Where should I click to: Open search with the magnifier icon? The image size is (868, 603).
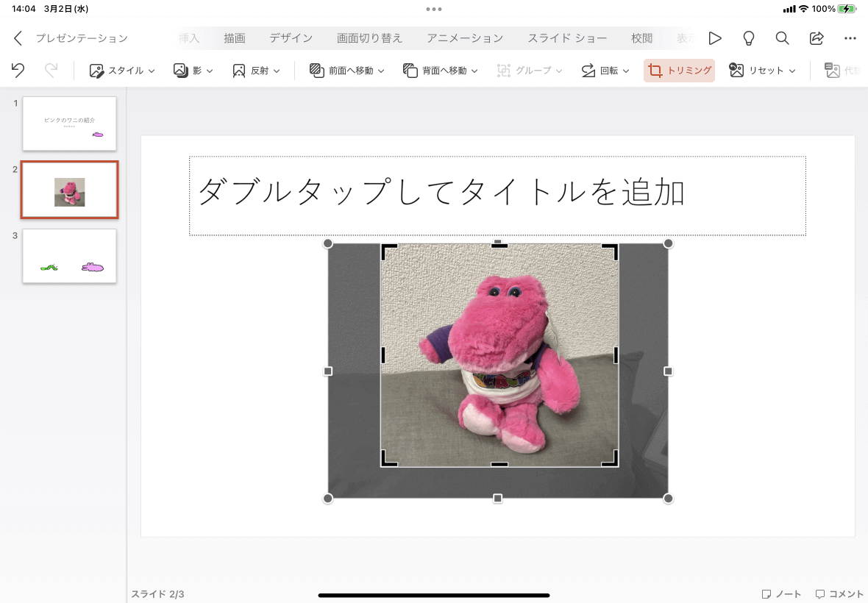coord(782,38)
